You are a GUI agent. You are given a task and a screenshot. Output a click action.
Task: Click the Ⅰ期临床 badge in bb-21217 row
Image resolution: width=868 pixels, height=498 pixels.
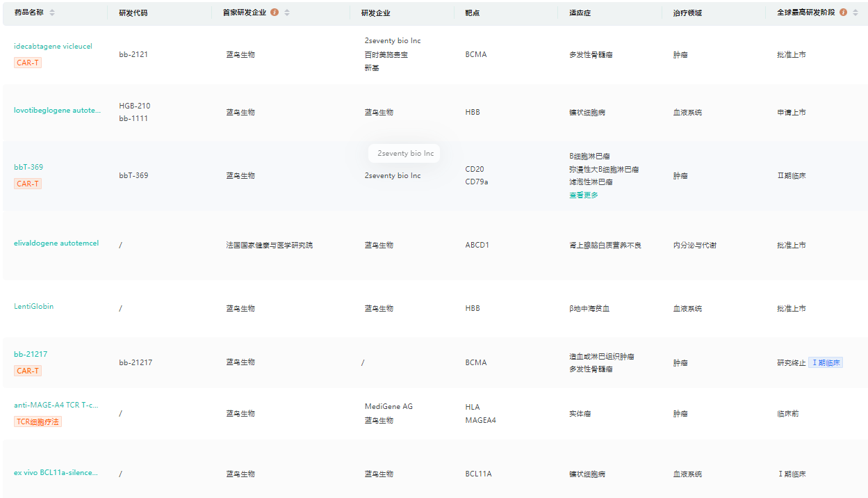pos(826,362)
